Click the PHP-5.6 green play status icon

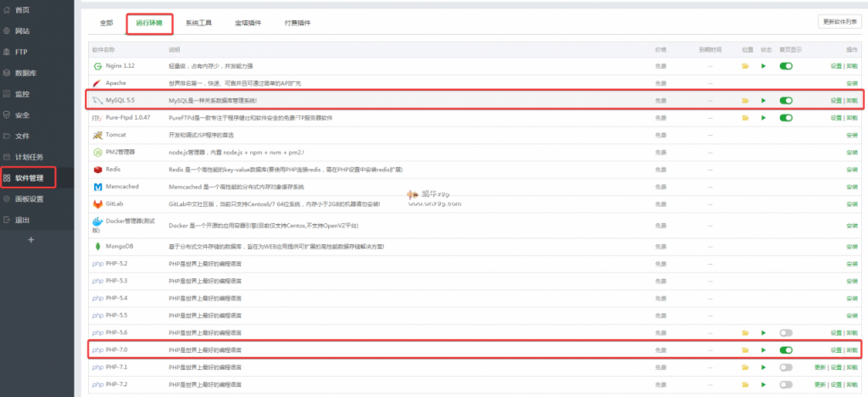[x=764, y=333]
